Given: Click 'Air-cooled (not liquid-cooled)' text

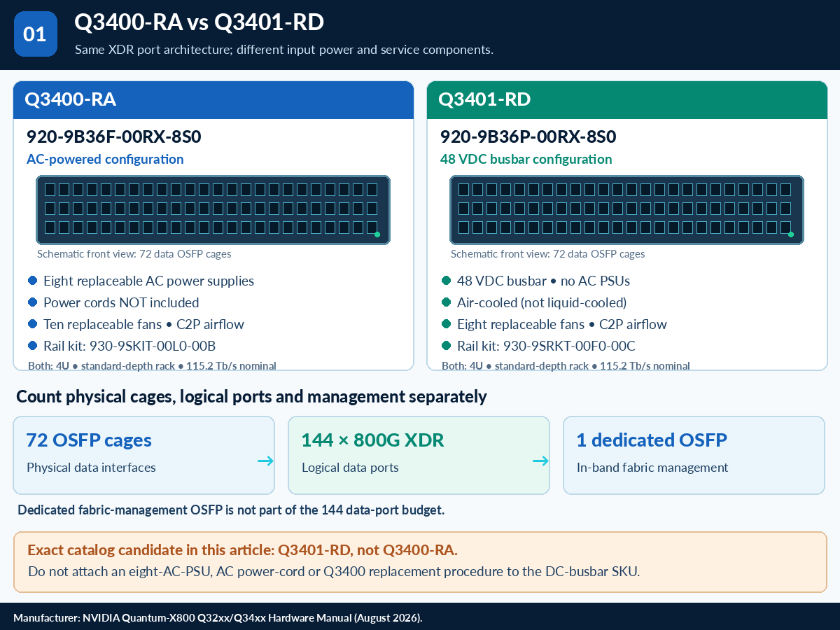Looking at the screenshot, I should [542, 302].
